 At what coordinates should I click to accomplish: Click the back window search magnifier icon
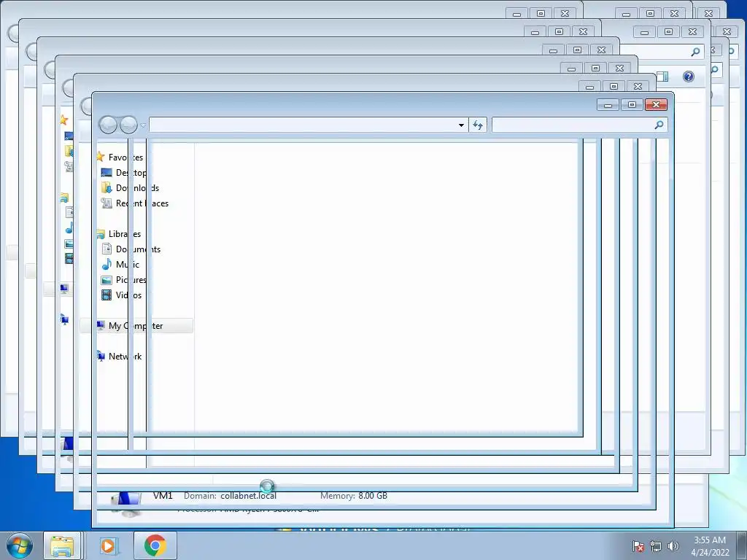(x=695, y=52)
